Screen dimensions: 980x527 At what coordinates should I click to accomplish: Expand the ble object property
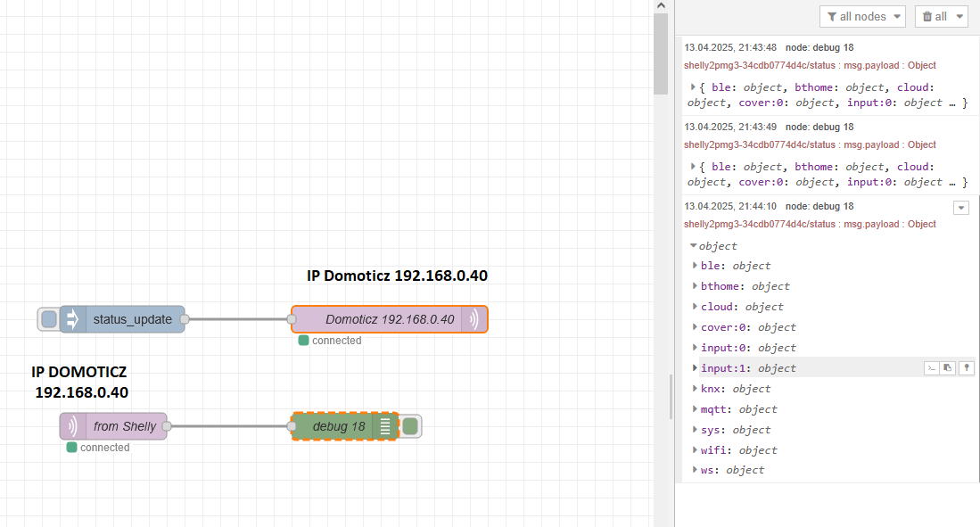point(695,266)
